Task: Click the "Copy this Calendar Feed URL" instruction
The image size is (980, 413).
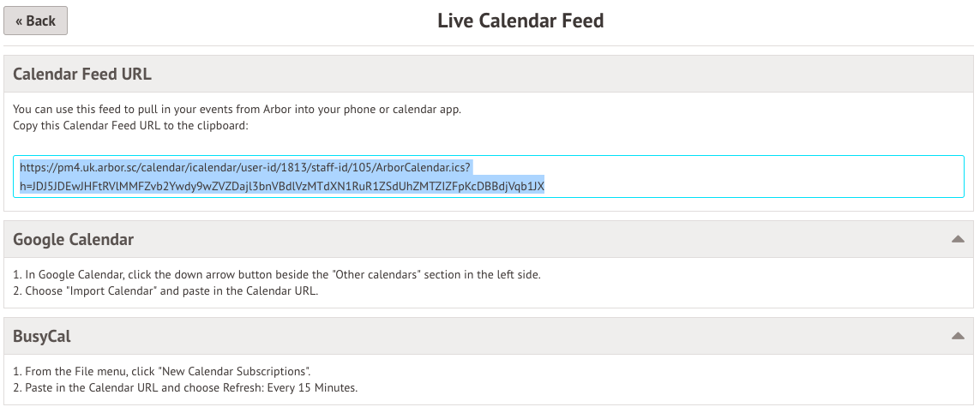Action: (130, 126)
